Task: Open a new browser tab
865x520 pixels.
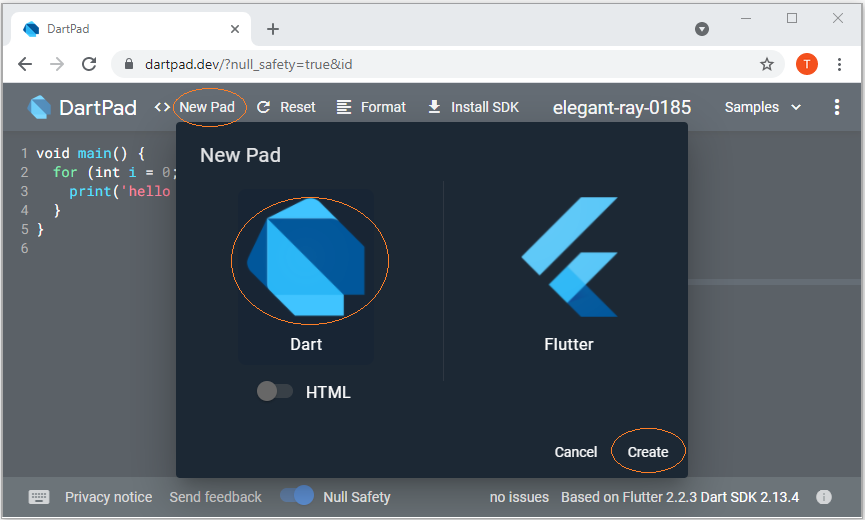Action: [273, 29]
